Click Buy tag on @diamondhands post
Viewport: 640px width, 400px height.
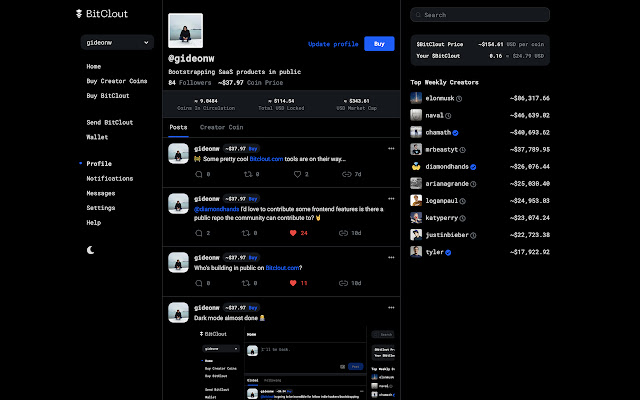253,199
